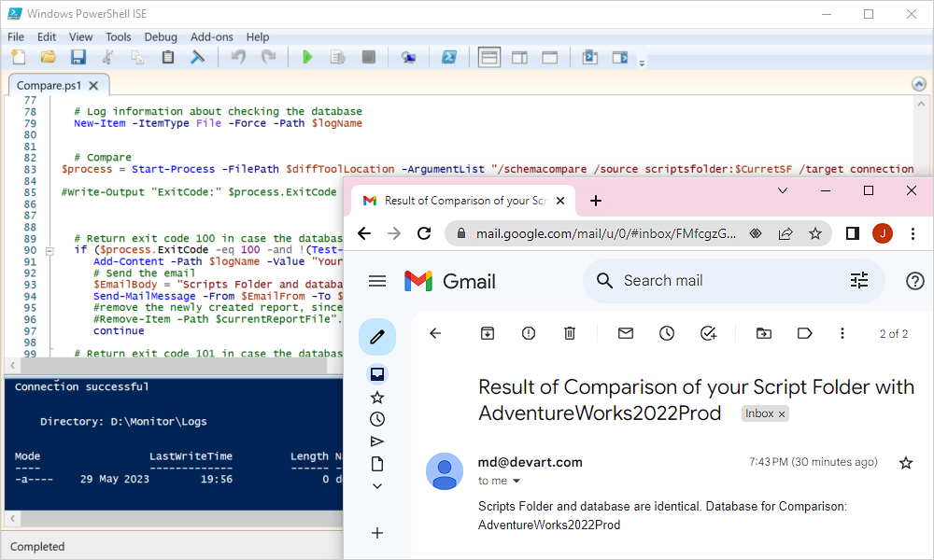Viewport: 934px width, 560px height.
Task: Click the Stop Operation square icon
Action: (369, 57)
